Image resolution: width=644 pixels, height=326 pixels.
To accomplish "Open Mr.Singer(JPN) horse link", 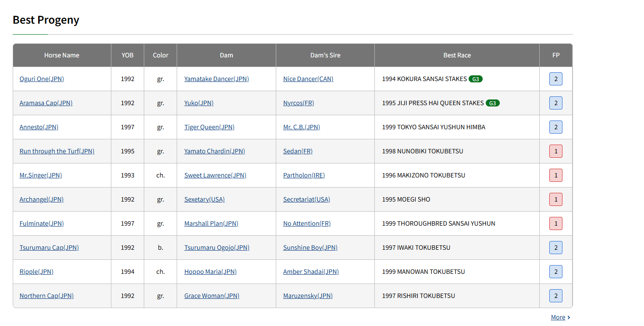I will point(41,175).
